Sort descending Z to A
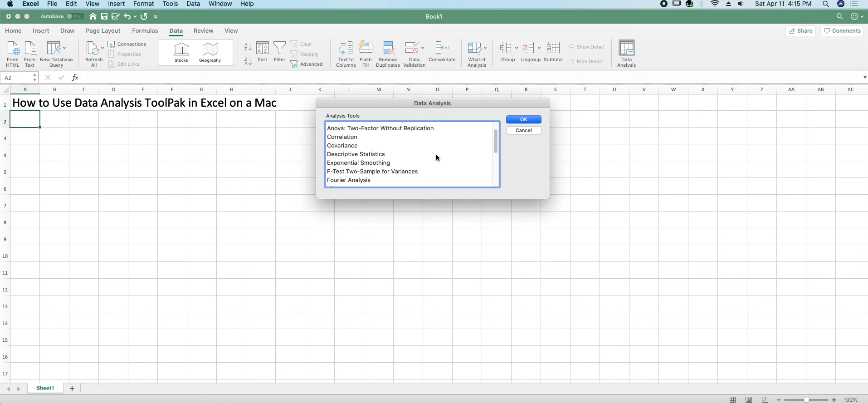Screen dimensions: 868x404 click(x=248, y=61)
